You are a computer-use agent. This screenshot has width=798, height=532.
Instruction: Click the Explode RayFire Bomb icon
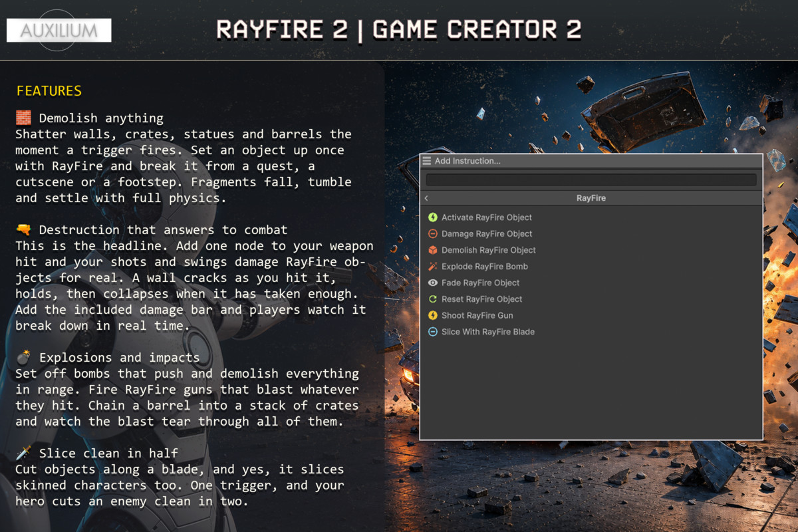433,267
